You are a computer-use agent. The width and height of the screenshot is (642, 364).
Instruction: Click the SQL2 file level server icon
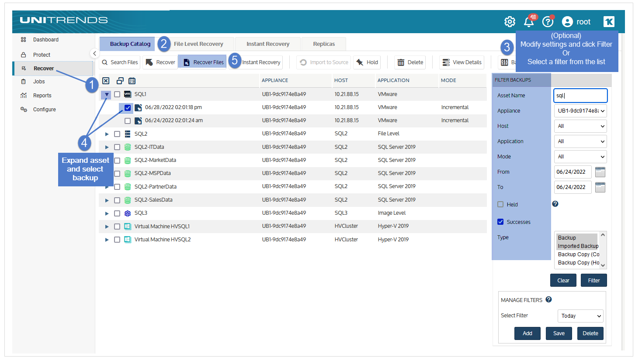(128, 134)
